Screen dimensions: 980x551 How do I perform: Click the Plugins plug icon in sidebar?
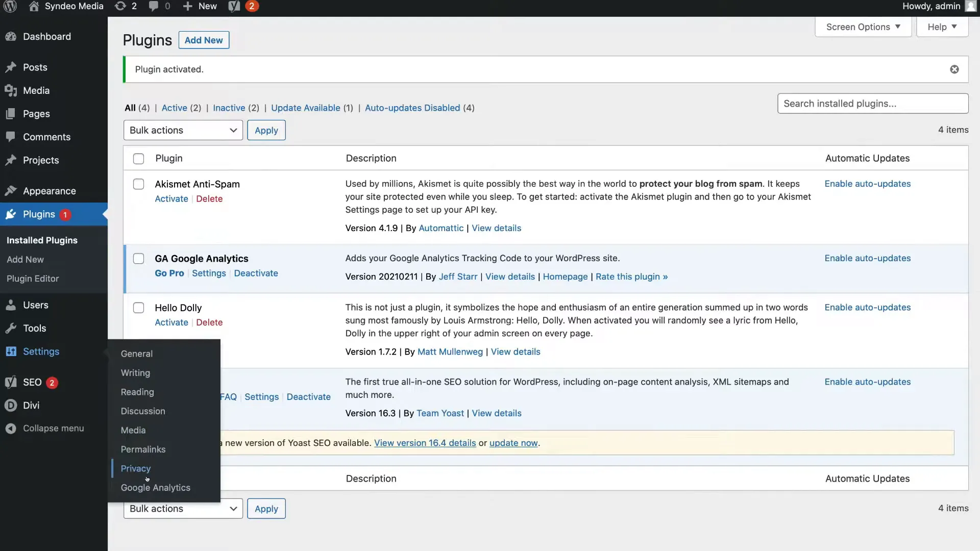(11, 214)
